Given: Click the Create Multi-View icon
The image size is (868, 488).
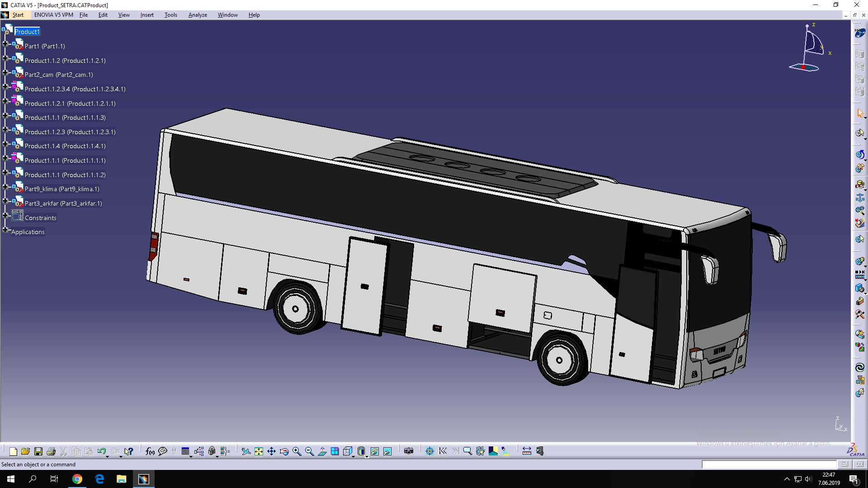Looking at the screenshot, I should tap(335, 451).
